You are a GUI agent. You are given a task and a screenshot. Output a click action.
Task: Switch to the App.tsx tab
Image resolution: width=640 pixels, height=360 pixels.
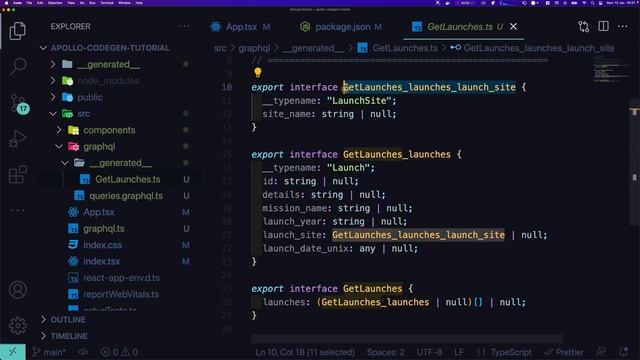241,27
